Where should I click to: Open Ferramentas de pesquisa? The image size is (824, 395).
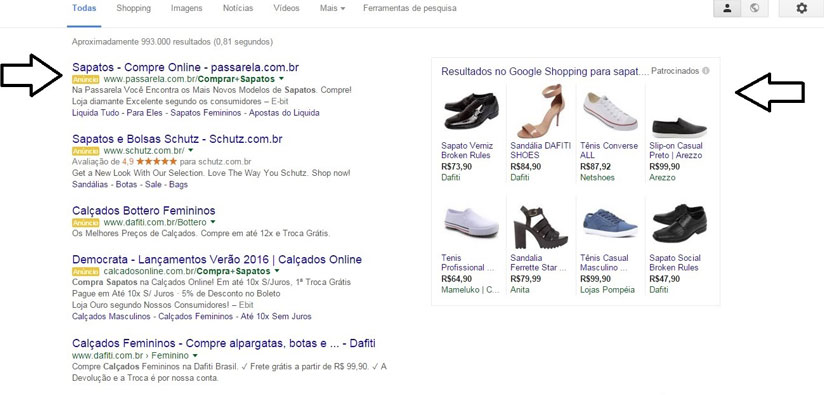click(409, 8)
